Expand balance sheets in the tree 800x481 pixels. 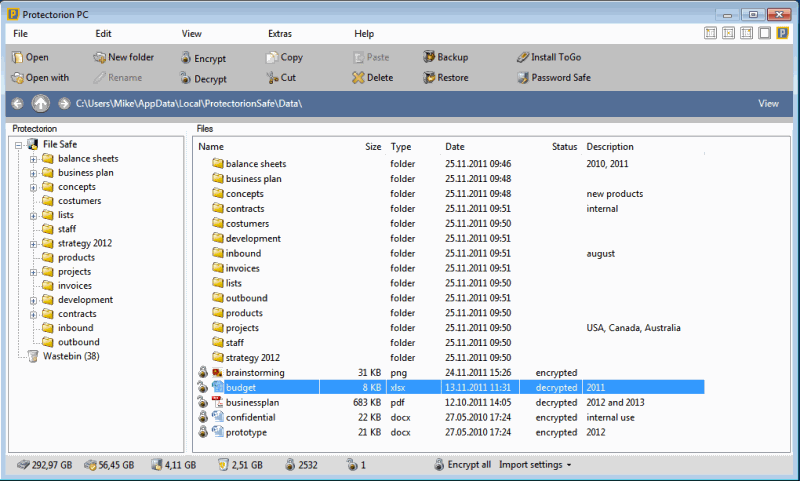click(x=33, y=159)
